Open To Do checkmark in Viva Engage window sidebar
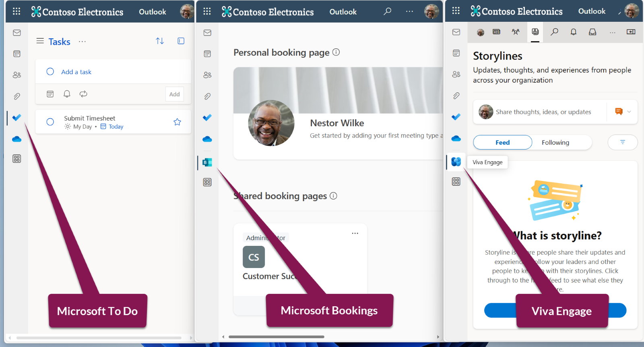 [x=456, y=117]
